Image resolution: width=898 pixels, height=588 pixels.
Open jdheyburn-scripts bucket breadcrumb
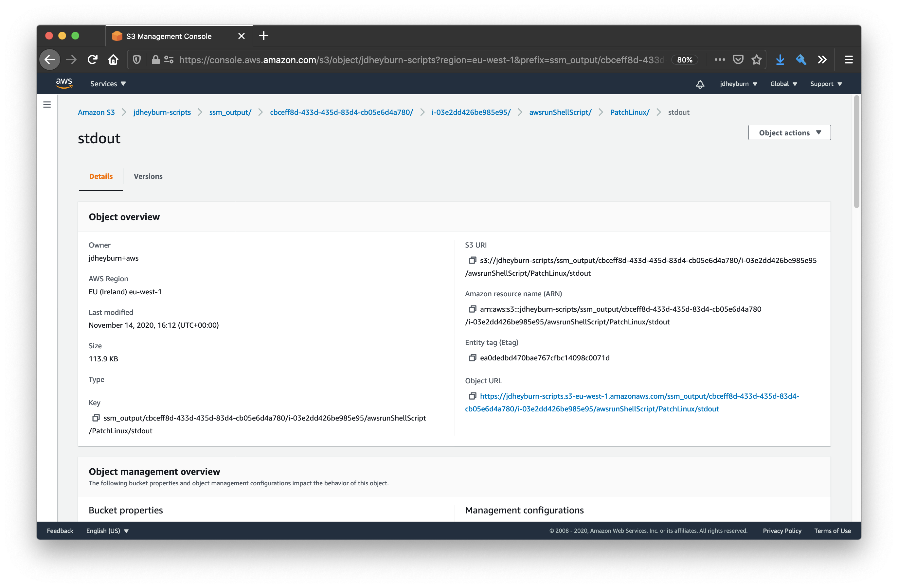click(x=162, y=112)
